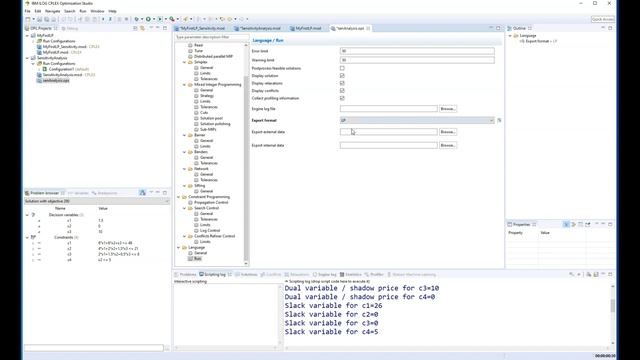Image resolution: width=640 pixels, height=360 pixels.
Task: Collapse the Constraint Programming folder
Action: (x=178, y=197)
